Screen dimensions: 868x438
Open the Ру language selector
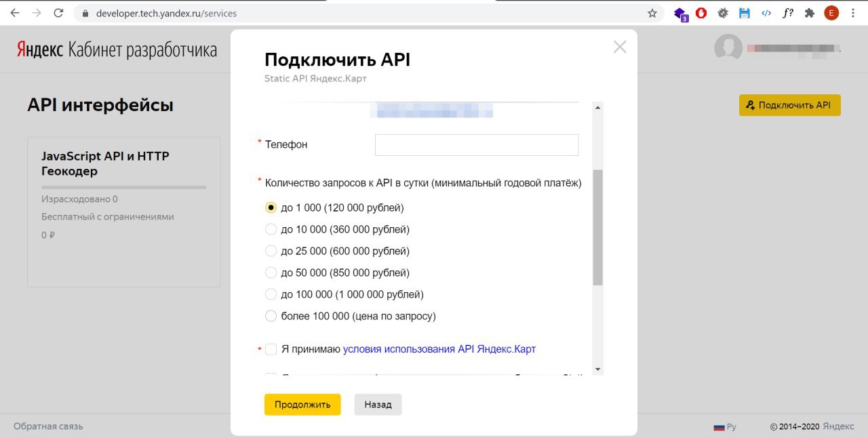point(725,427)
